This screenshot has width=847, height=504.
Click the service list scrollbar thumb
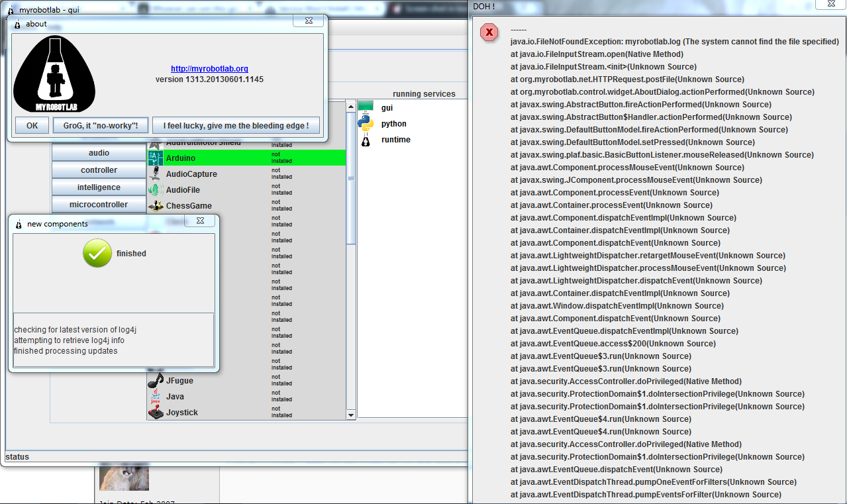tap(351, 179)
